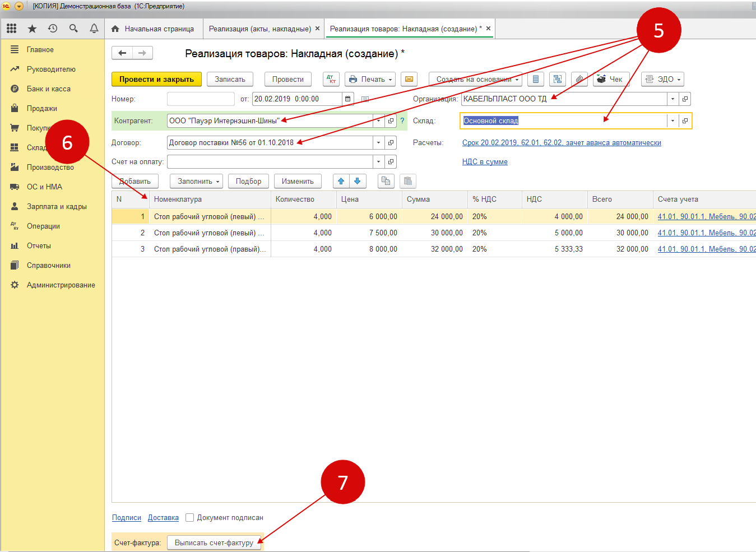Open the Доставка link
This screenshot has width=756, height=552.
click(163, 517)
